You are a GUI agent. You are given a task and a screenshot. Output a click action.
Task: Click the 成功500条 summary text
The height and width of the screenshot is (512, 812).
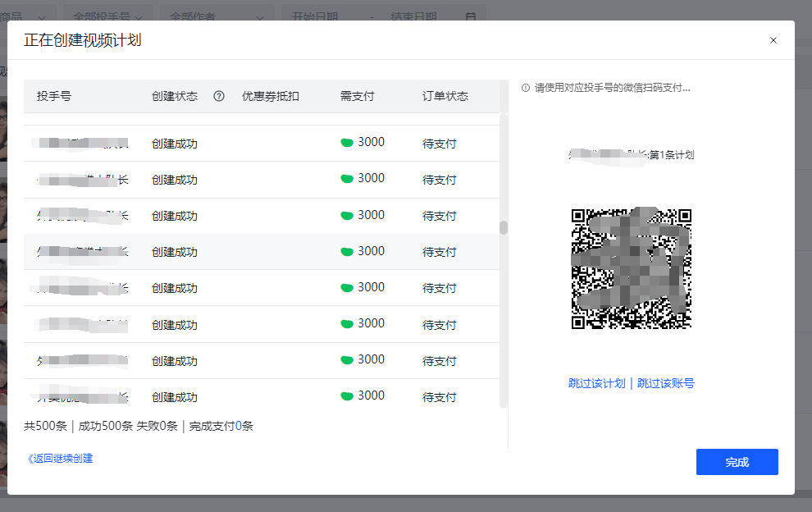[106, 426]
